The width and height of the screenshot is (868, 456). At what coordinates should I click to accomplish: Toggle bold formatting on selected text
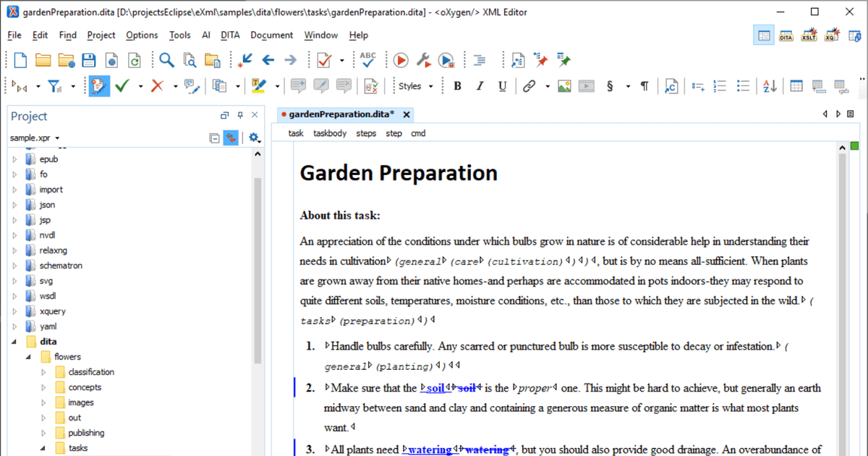coord(457,86)
